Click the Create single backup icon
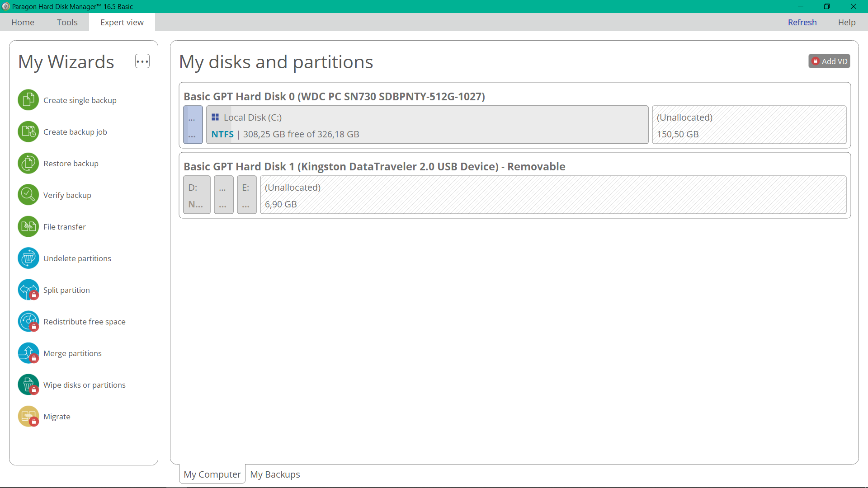 click(x=28, y=100)
